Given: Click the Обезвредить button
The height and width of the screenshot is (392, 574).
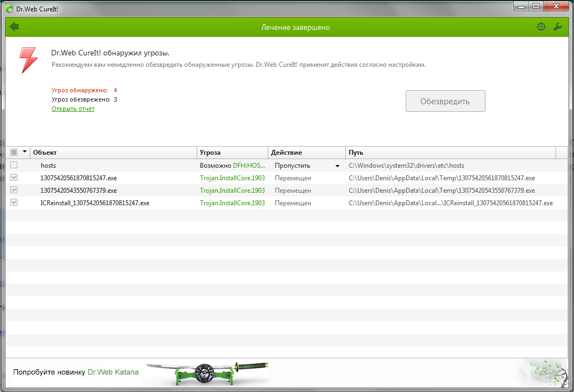Looking at the screenshot, I should pyautogui.click(x=445, y=101).
